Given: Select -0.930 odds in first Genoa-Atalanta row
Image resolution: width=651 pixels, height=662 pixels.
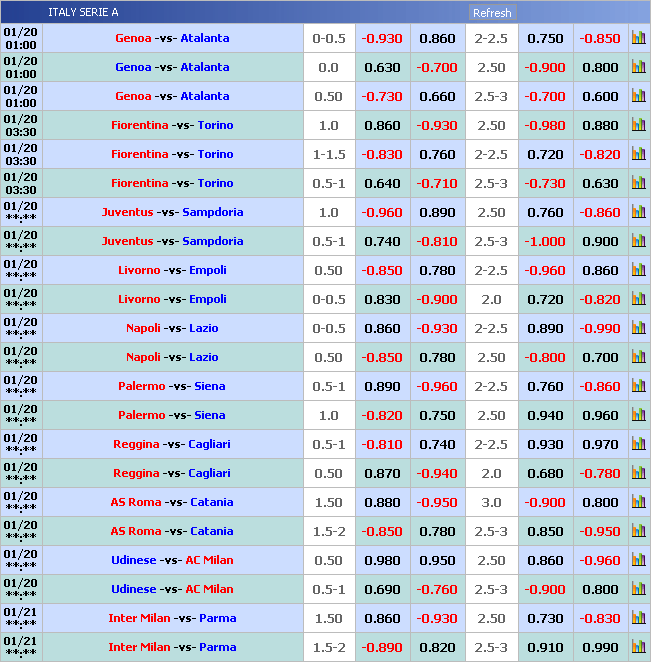Looking at the screenshot, I should point(382,38).
